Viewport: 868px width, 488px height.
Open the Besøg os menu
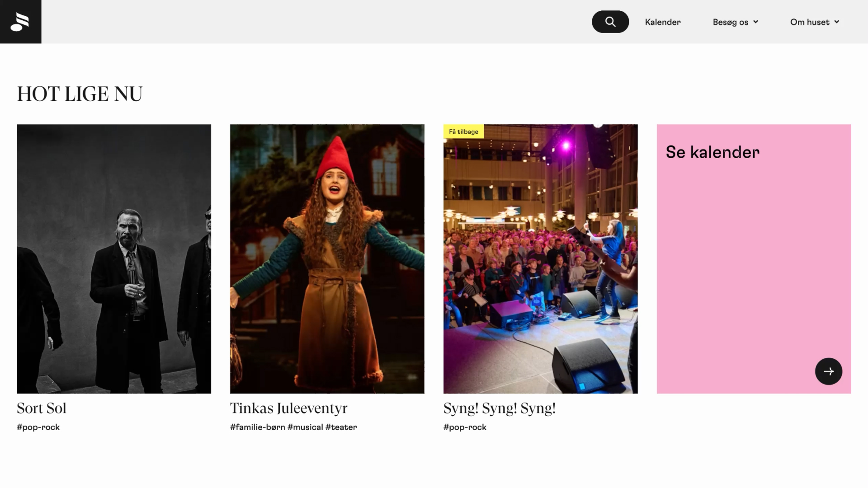tap(730, 22)
